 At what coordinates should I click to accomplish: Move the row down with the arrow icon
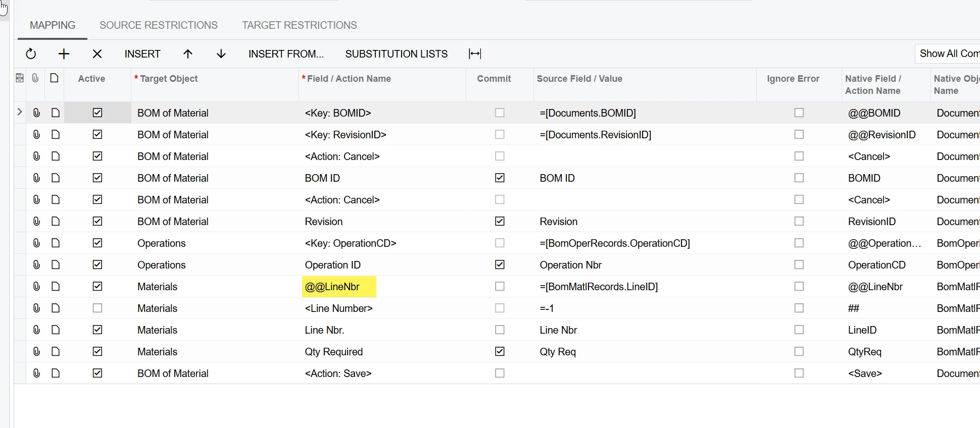pyautogui.click(x=221, y=54)
